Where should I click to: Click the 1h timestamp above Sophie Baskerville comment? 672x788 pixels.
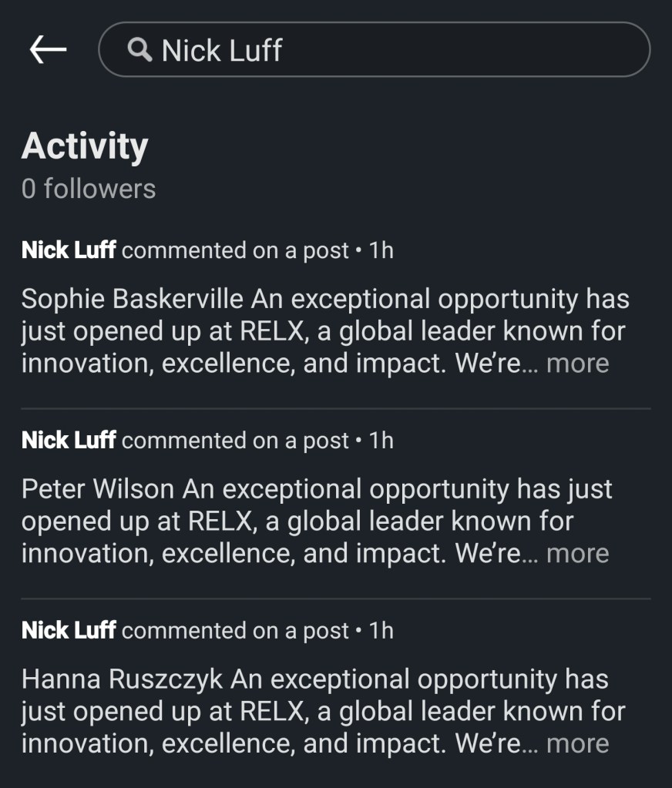[381, 250]
